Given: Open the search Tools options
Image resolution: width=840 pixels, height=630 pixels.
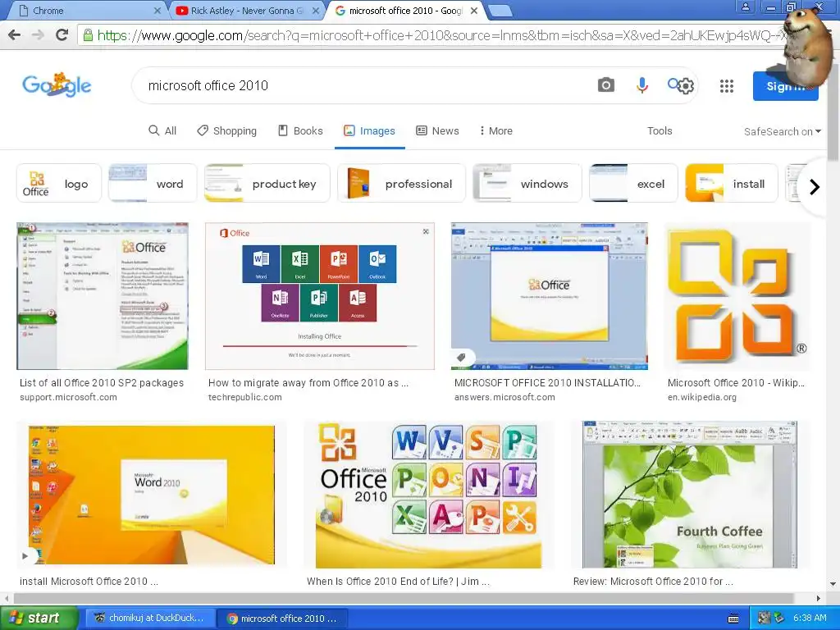Looking at the screenshot, I should click(x=660, y=130).
